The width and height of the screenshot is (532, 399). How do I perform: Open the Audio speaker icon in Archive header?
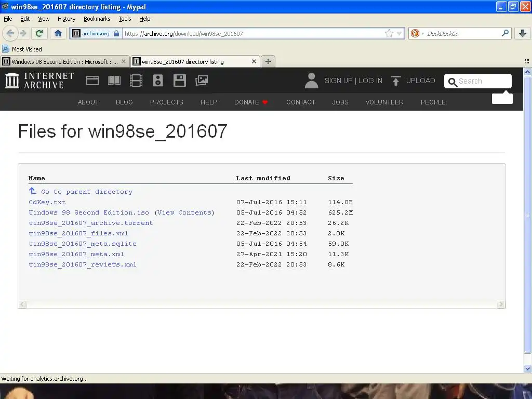(x=158, y=81)
